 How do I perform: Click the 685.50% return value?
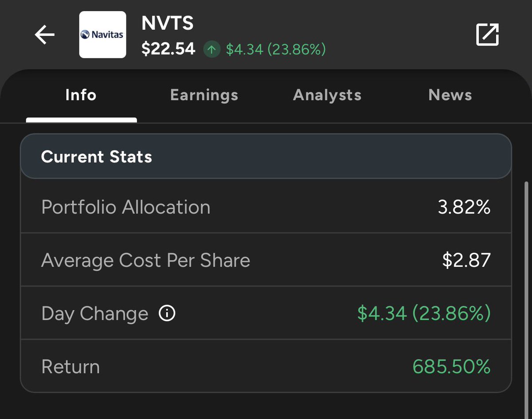point(451,367)
